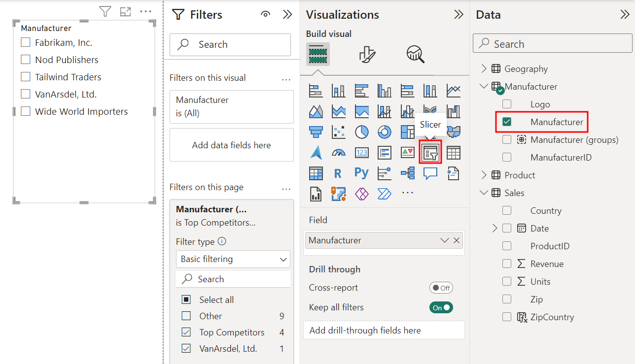
Task: Select the Table visual
Action: pos(453,153)
